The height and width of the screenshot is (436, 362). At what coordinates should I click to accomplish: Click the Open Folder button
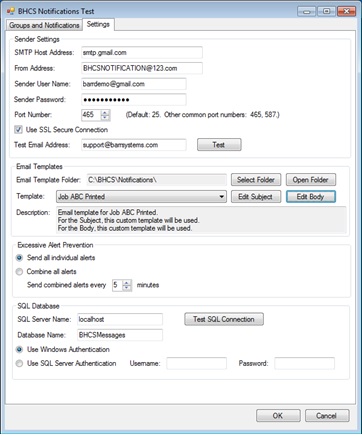click(311, 180)
